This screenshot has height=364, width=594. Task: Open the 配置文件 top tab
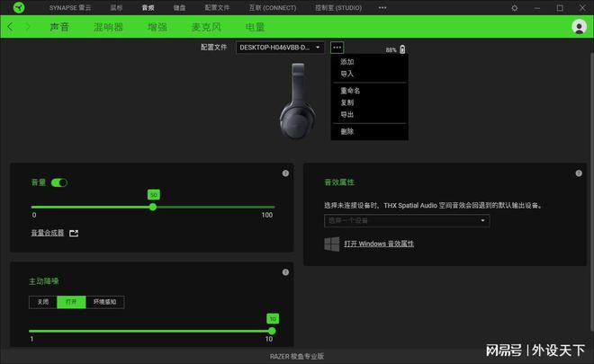217,7
